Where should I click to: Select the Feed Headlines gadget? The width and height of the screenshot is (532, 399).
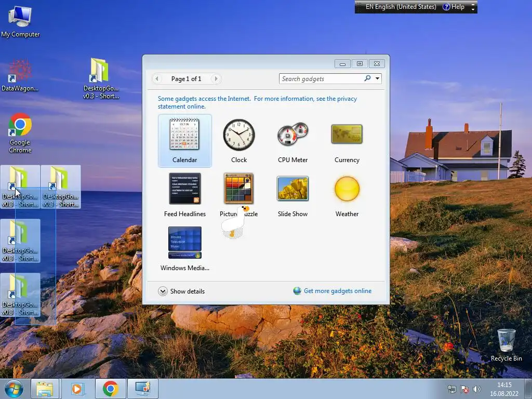tap(184, 195)
